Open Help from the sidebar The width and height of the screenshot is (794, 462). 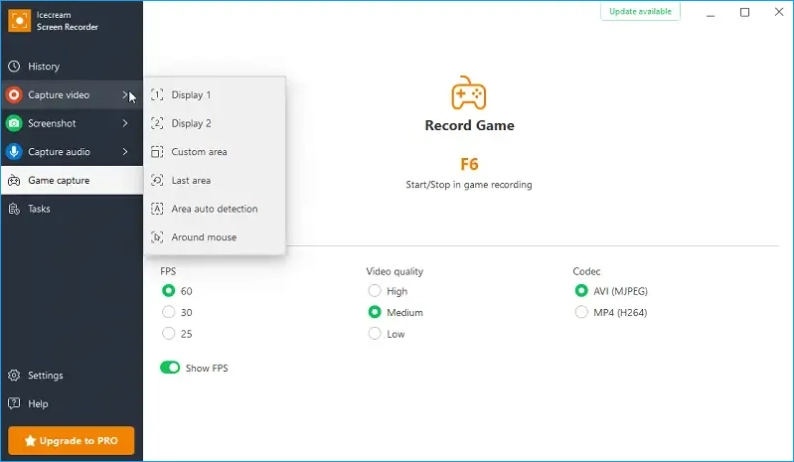[x=72, y=404]
